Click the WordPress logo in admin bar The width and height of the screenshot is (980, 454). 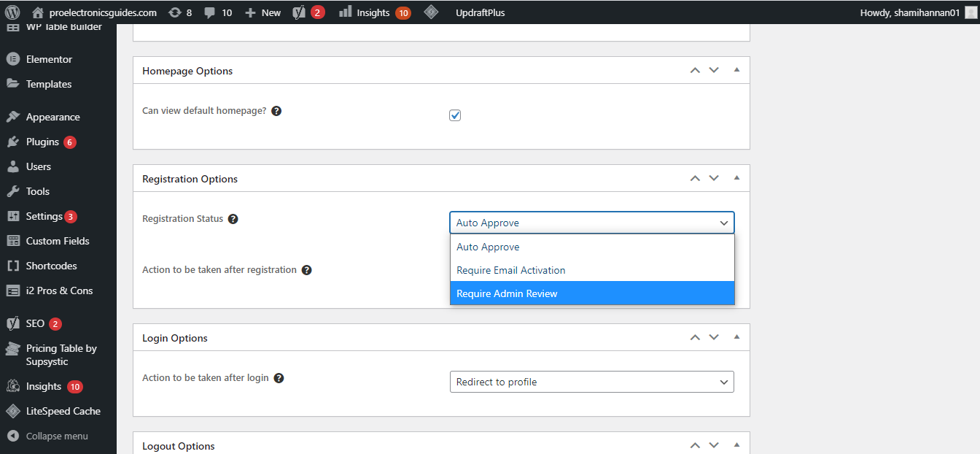[x=12, y=12]
